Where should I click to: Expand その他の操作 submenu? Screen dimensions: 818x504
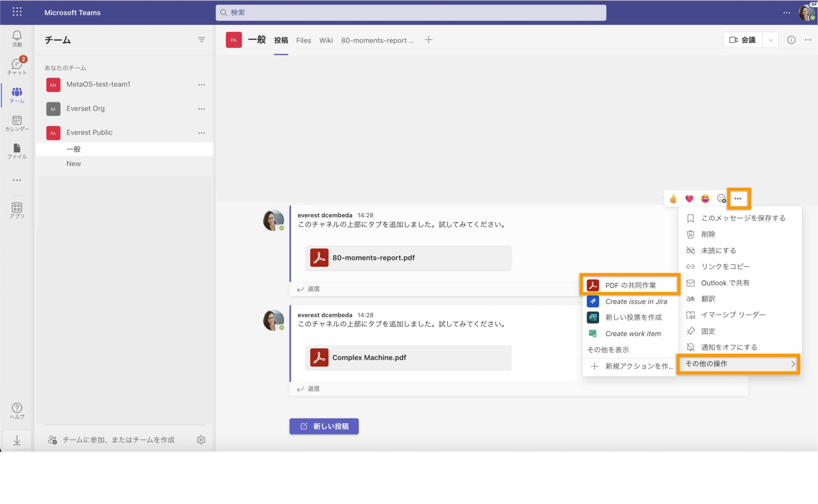(x=740, y=364)
